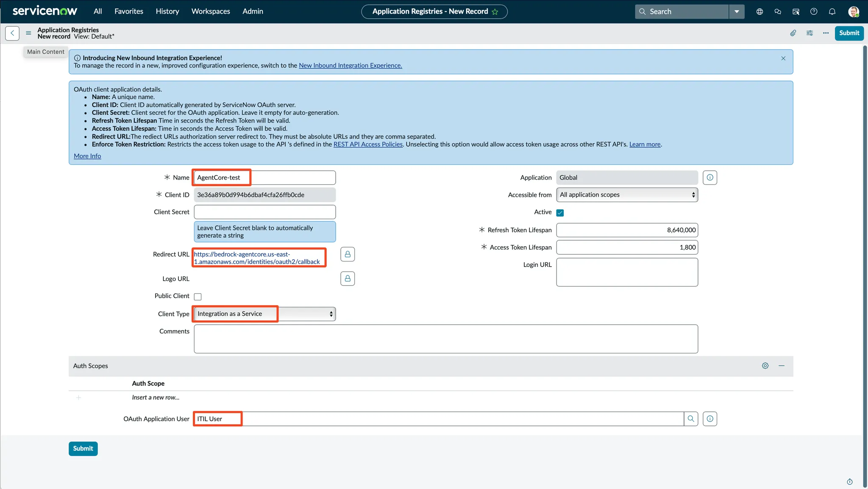Click the bottom Submit button
This screenshot has width=868, height=489.
83,448
